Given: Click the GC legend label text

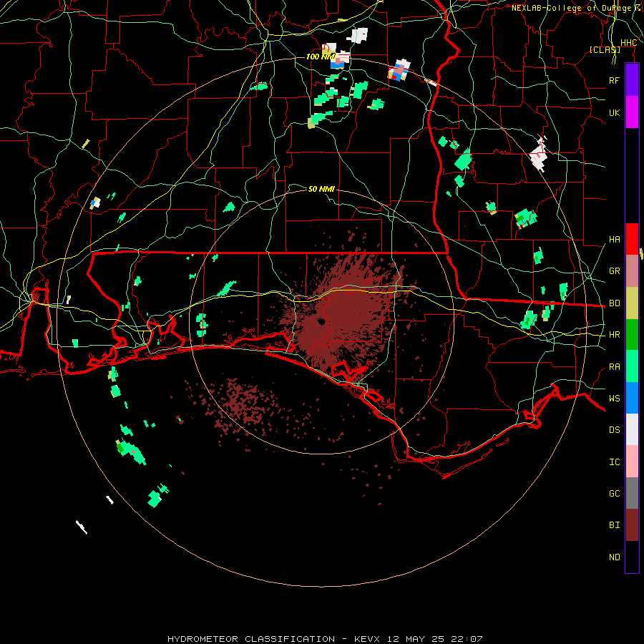Looking at the screenshot, I should click(615, 494).
